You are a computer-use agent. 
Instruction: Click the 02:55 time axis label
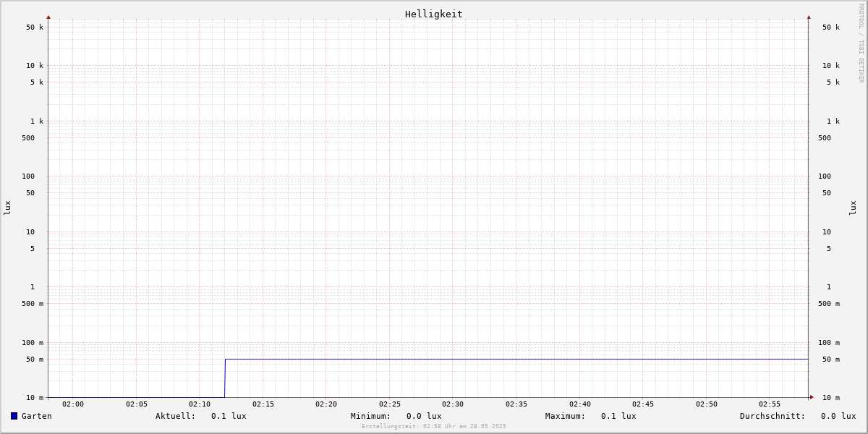770,404
